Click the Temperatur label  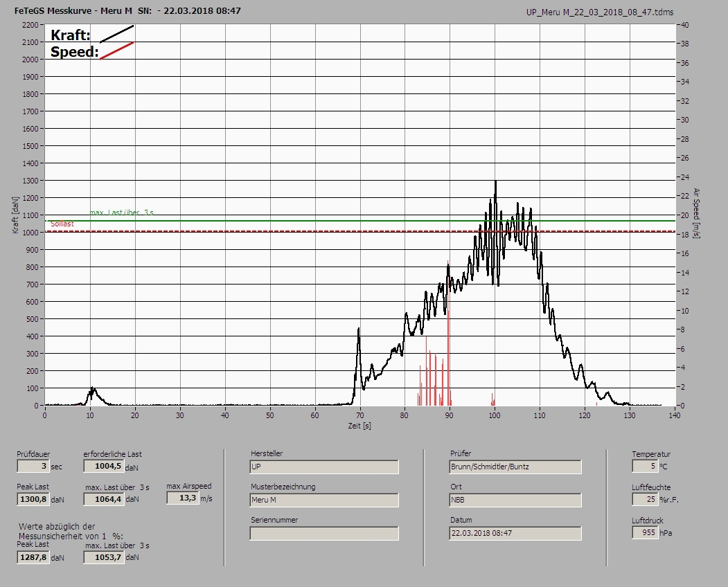point(651,454)
